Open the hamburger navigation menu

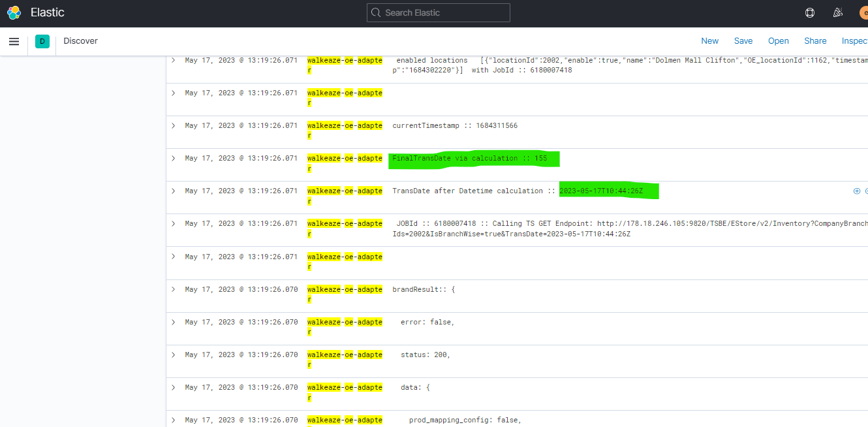pyautogui.click(x=14, y=41)
